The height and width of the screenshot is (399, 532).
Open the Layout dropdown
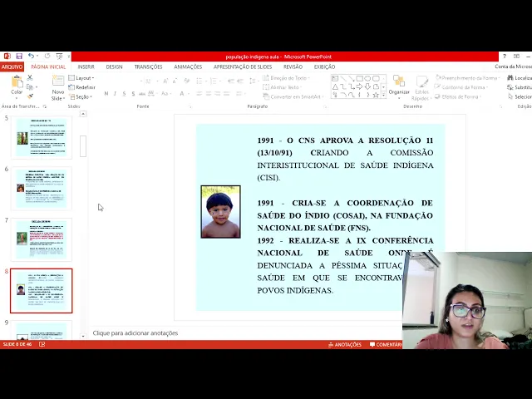81,78
